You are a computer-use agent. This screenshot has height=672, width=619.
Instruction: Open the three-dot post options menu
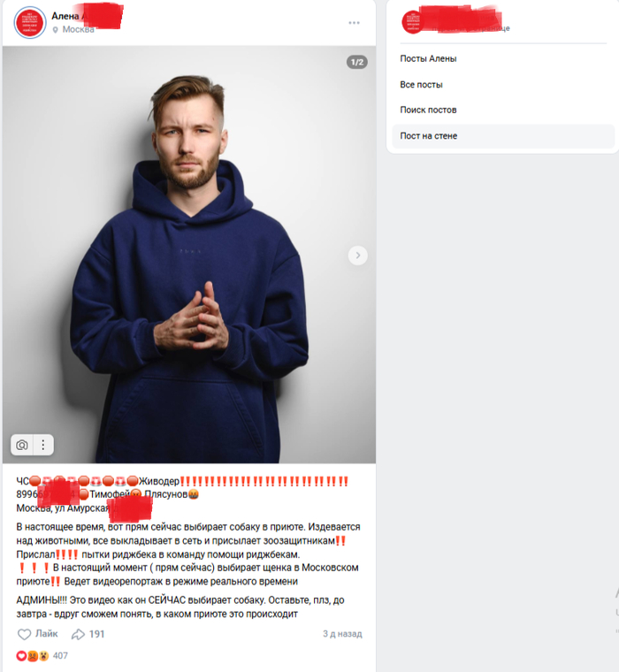(354, 23)
